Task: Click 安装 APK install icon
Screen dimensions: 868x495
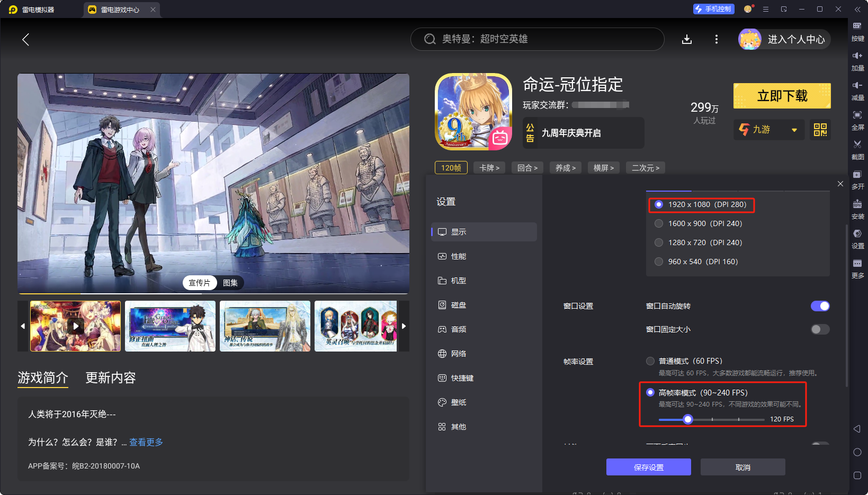Action: (857, 210)
